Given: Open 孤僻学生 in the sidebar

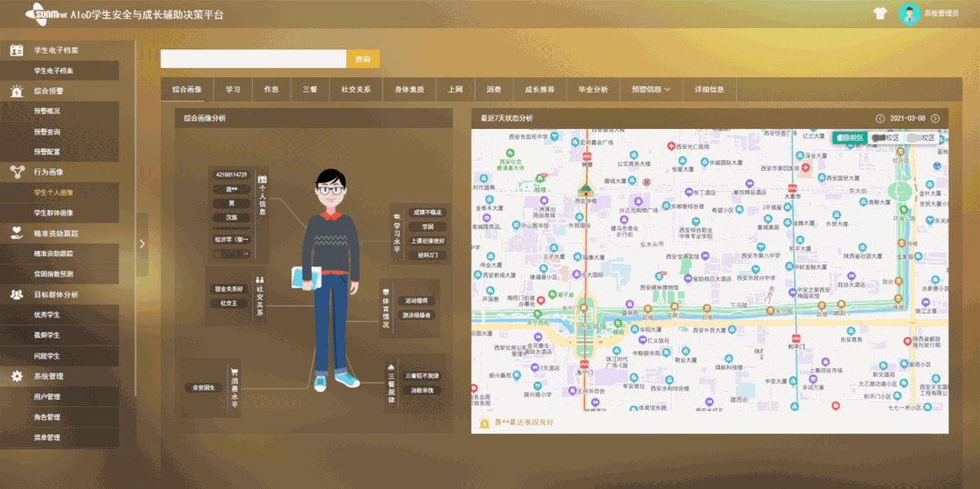Looking at the screenshot, I should click(x=47, y=335).
